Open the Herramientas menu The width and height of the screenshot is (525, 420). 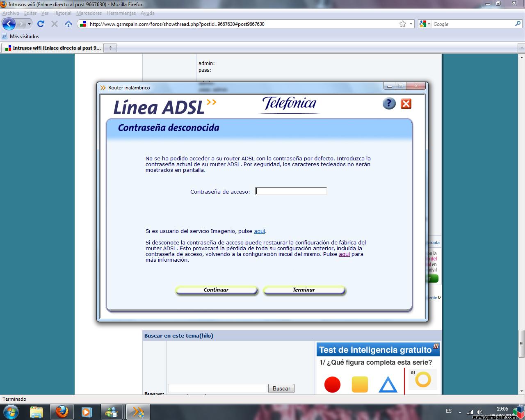click(x=121, y=13)
